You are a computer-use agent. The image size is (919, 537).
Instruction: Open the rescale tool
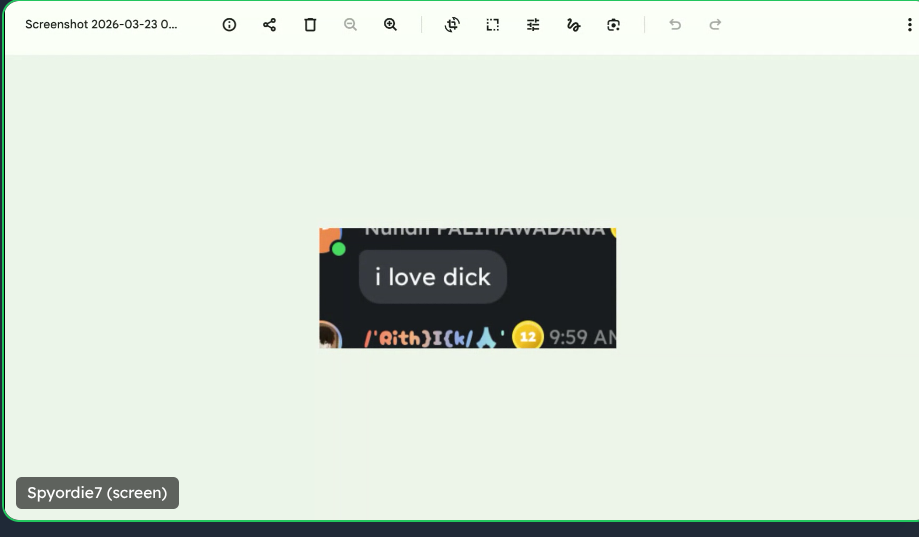[493, 25]
